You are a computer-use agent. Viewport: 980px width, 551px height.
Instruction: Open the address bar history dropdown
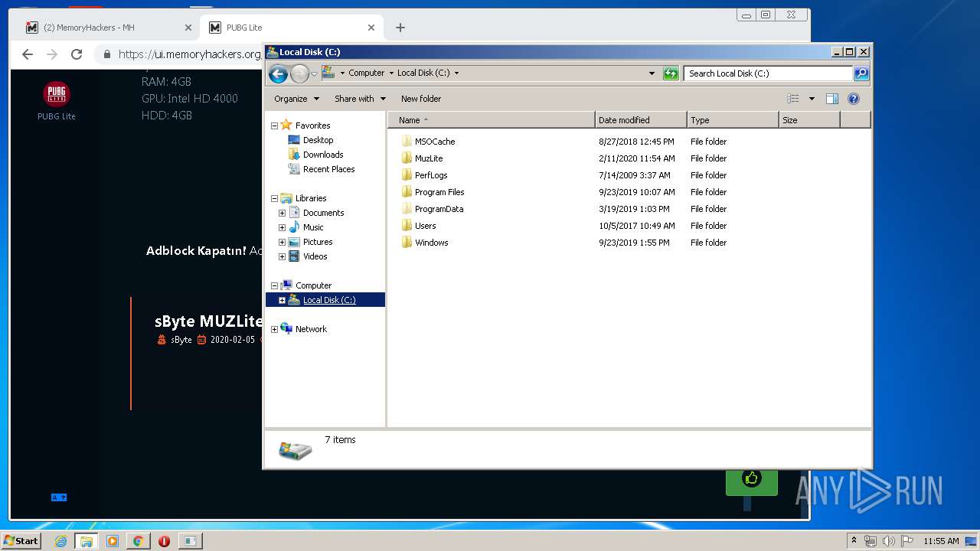click(652, 73)
